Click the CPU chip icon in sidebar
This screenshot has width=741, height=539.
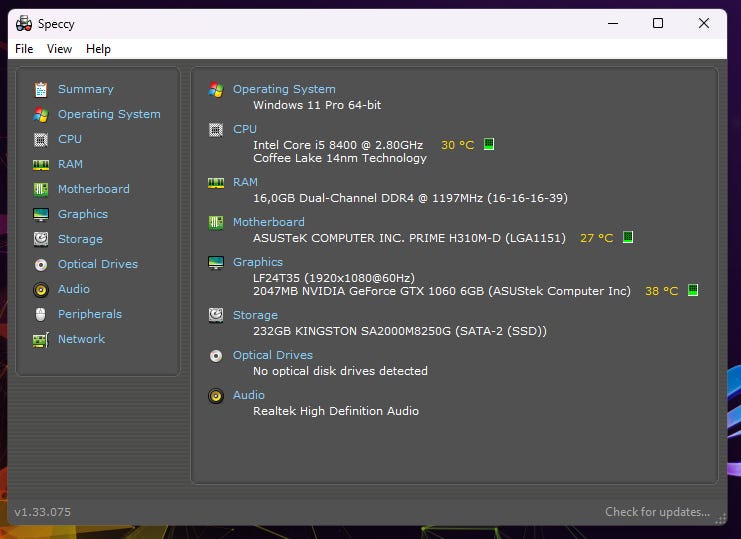pos(41,139)
